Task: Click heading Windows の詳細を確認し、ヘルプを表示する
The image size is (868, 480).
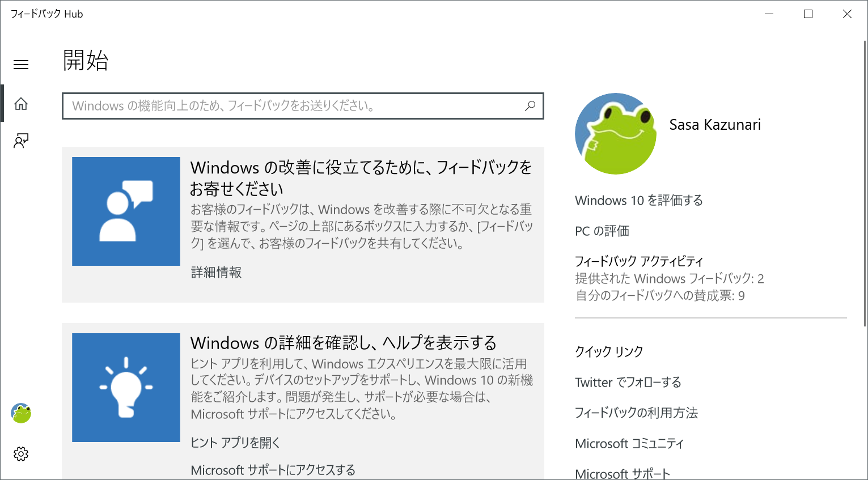Action: tap(344, 343)
